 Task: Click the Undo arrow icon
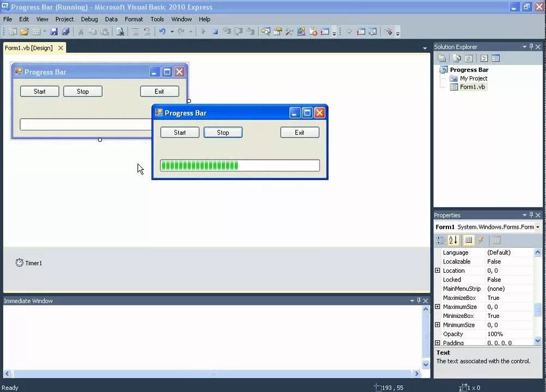tap(162, 32)
